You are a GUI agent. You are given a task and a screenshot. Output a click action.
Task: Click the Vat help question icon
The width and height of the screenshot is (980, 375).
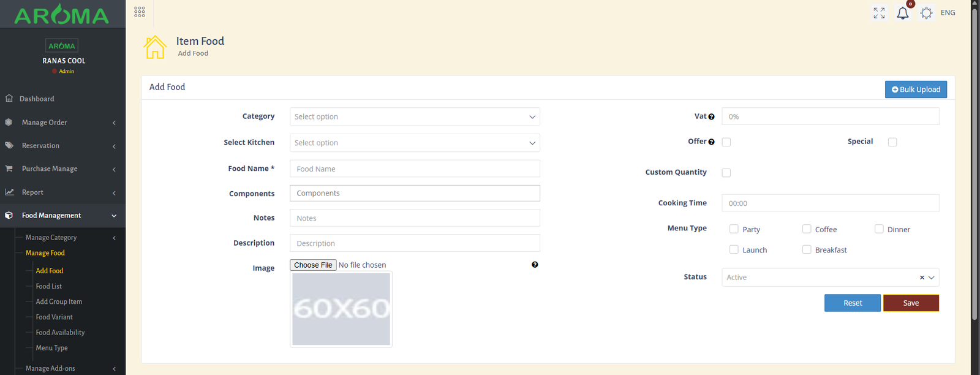click(x=711, y=116)
